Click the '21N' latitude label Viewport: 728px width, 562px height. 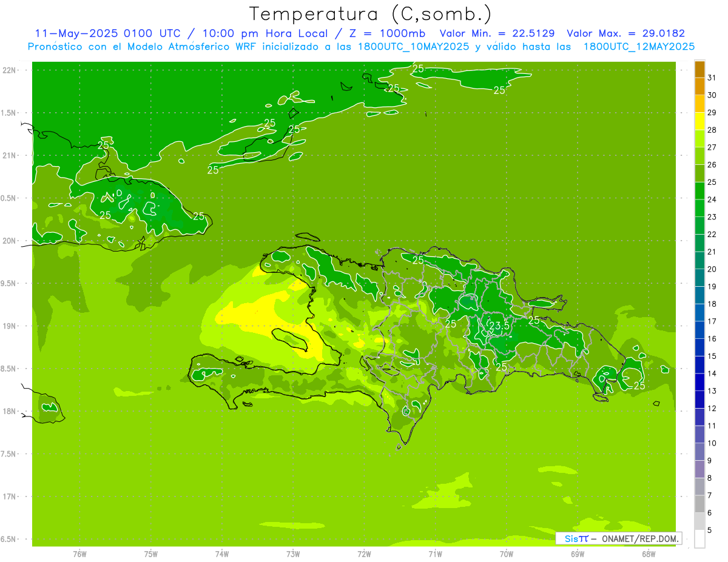pyautogui.click(x=9, y=155)
